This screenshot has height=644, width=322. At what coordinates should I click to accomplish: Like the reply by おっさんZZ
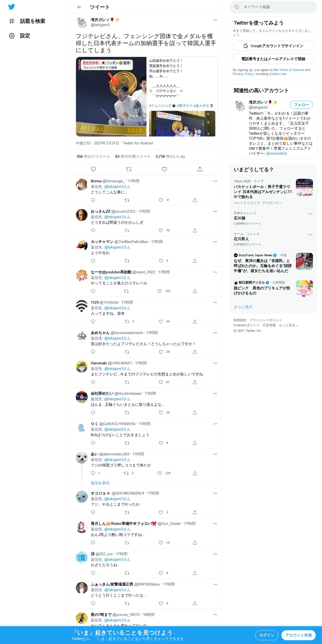[x=161, y=230]
